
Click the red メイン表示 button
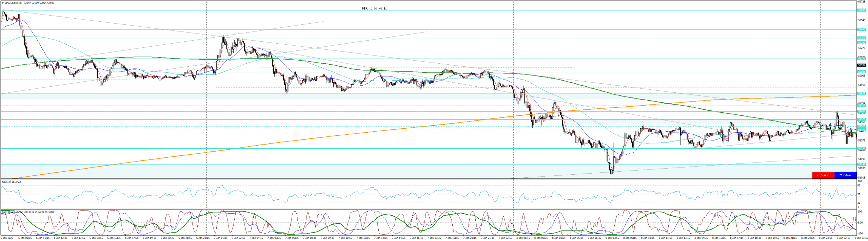click(823, 175)
